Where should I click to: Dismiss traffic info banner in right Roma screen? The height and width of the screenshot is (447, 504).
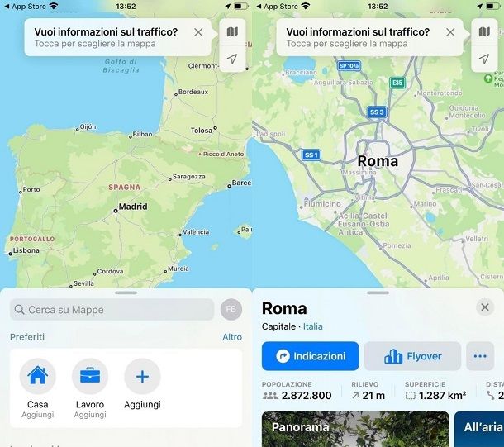[x=450, y=32]
